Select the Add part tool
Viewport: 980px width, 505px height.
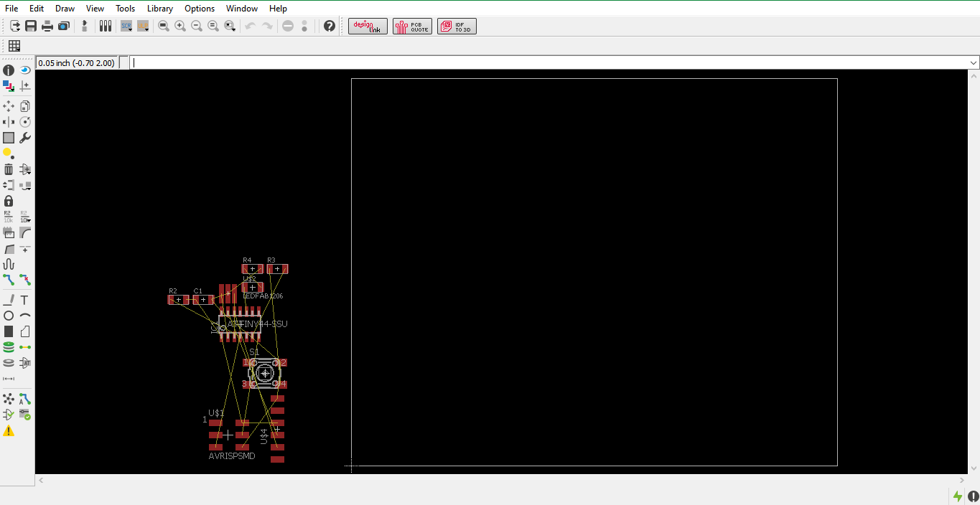click(25, 169)
